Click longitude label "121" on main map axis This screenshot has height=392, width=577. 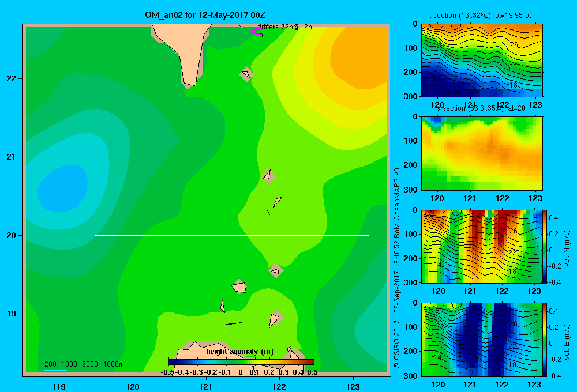point(206,386)
